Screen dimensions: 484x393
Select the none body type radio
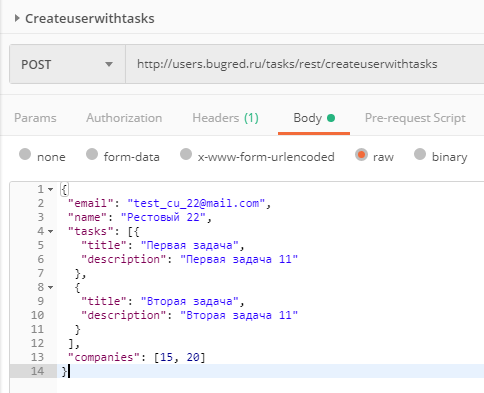point(25,154)
